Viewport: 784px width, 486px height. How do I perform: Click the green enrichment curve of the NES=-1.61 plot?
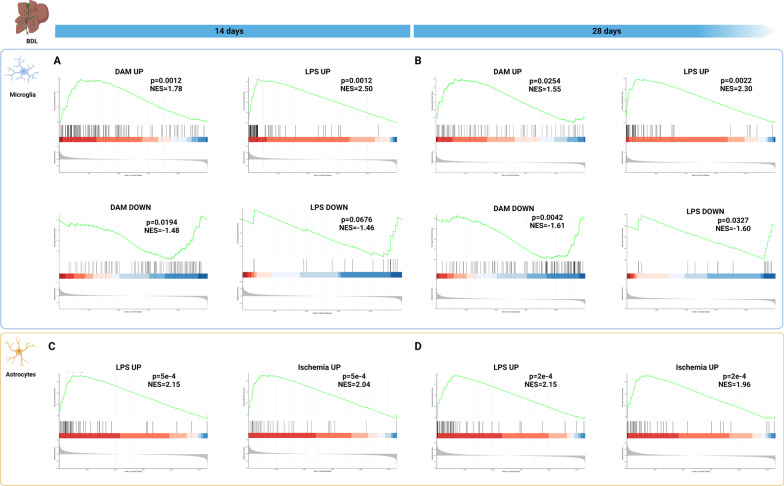click(x=510, y=237)
